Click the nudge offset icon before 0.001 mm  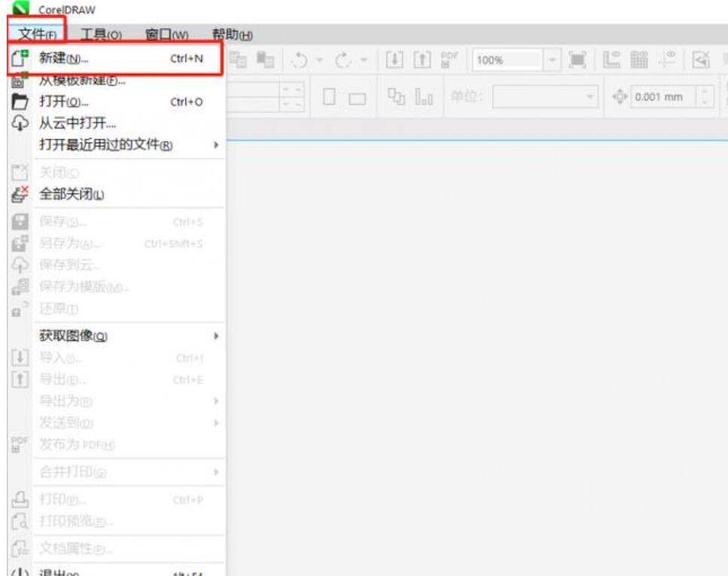pyautogui.click(x=620, y=96)
